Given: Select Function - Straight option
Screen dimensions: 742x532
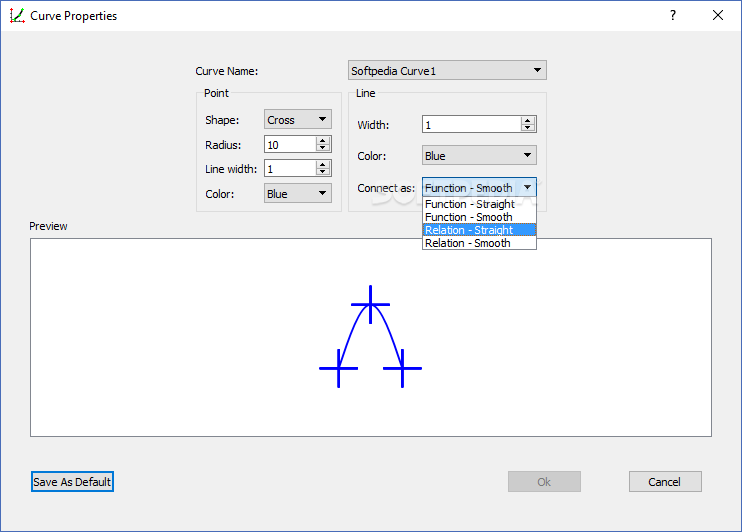Looking at the screenshot, I should 479,204.
